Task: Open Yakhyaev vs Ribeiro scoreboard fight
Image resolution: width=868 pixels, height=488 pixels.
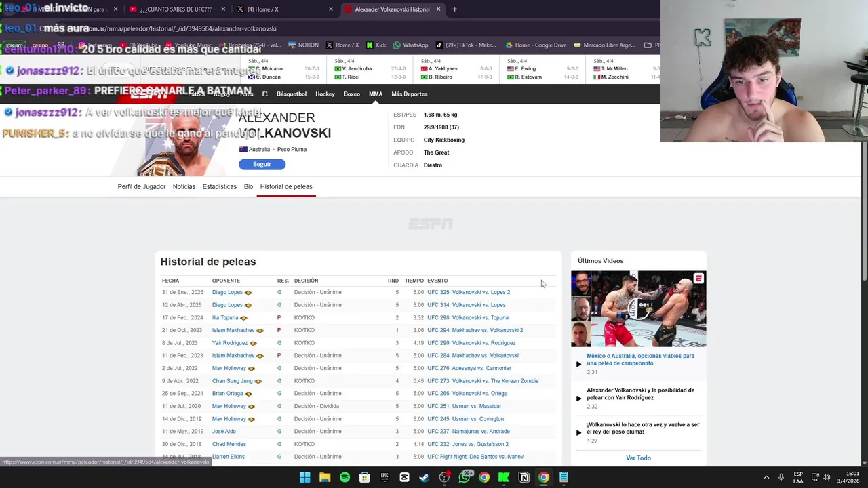Action: 456,70
